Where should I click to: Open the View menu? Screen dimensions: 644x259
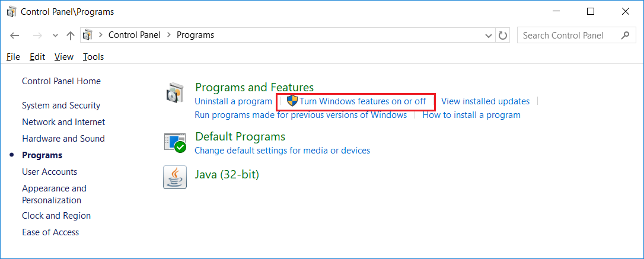coord(63,57)
